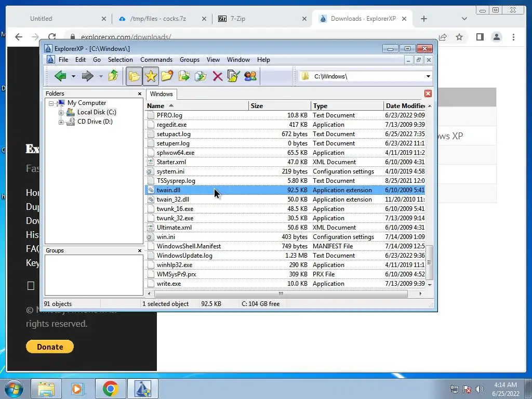532x399 pixels.
Task: Click the horizontal scrollbar in file list
Action: (x=281, y=294)
